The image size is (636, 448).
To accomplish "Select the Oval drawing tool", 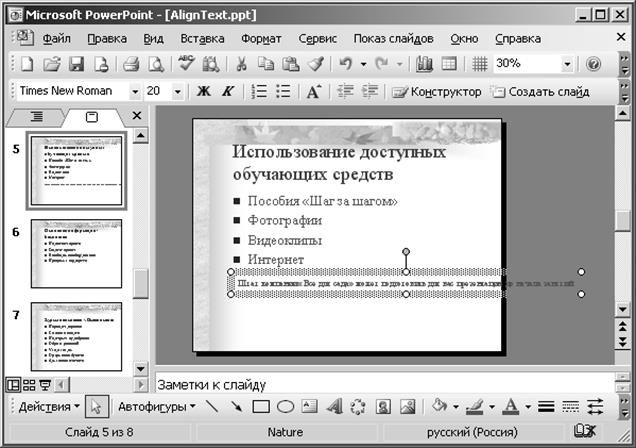I will point(285,407).
